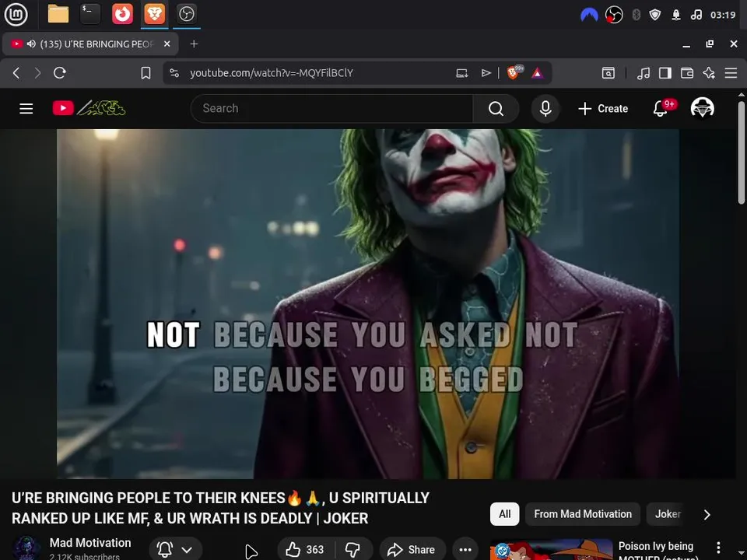
Task: Open the Mad Motivation channel name
Action: 90,543
